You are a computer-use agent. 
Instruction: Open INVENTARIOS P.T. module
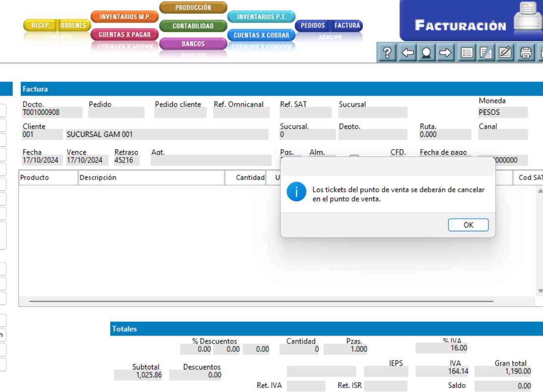(x=261, y=17)
